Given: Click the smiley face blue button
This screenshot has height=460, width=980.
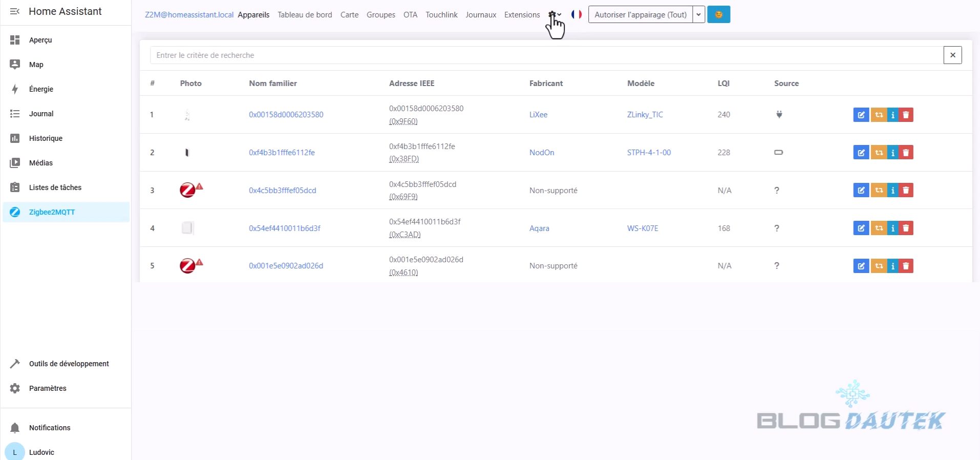Looking at the screenshot, I should tap(718, 15).
